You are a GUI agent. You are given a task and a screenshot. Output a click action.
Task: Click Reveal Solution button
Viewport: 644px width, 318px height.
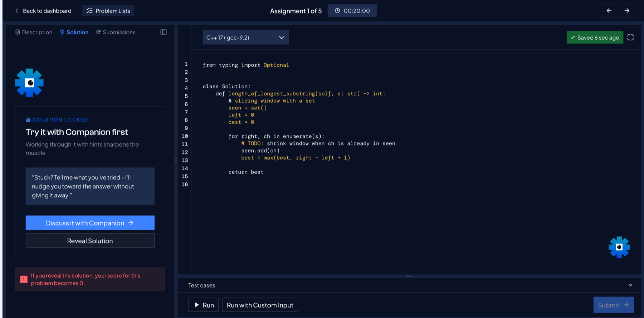(x=90, y=241)
